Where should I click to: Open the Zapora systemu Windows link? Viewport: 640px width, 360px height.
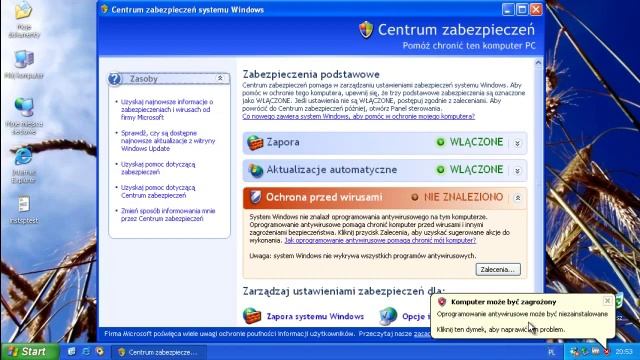click(315, 316)
